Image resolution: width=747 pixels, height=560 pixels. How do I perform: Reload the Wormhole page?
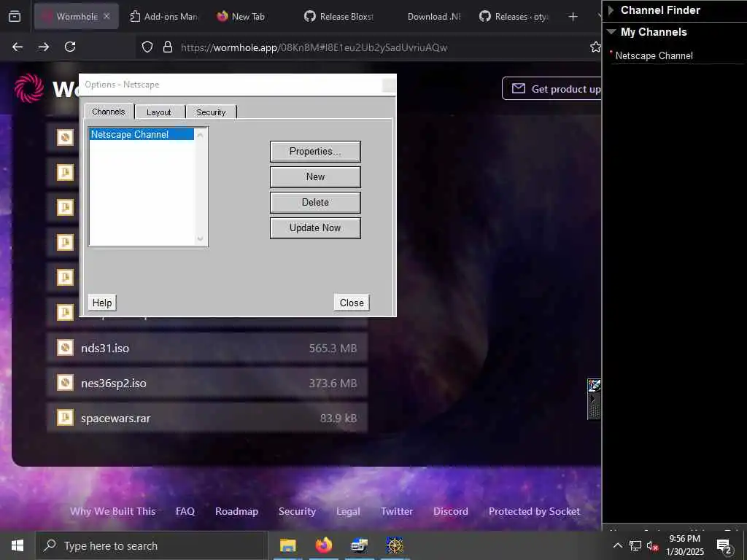point(70,47)
